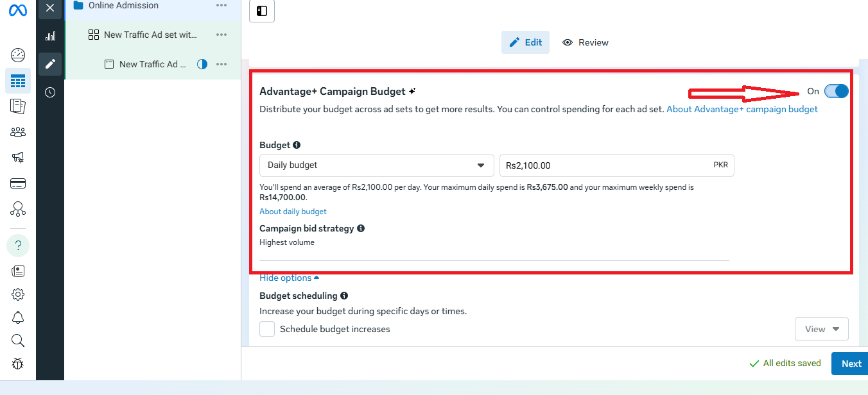Click the Help question mark icon
The height and width of the screenshot is (395, 868).
[18, 246]
